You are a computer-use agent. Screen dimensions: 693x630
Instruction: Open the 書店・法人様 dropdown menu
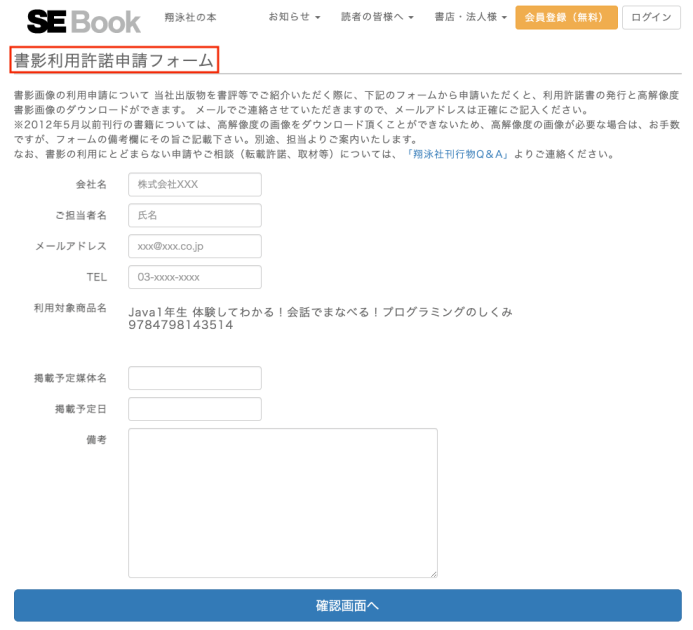(471, 18)
